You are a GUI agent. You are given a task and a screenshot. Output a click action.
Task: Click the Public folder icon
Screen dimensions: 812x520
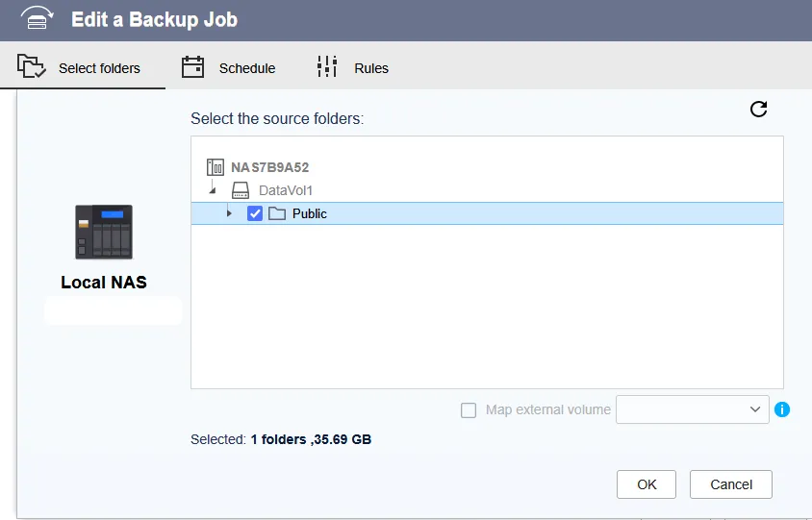click(x=277, y=213)
